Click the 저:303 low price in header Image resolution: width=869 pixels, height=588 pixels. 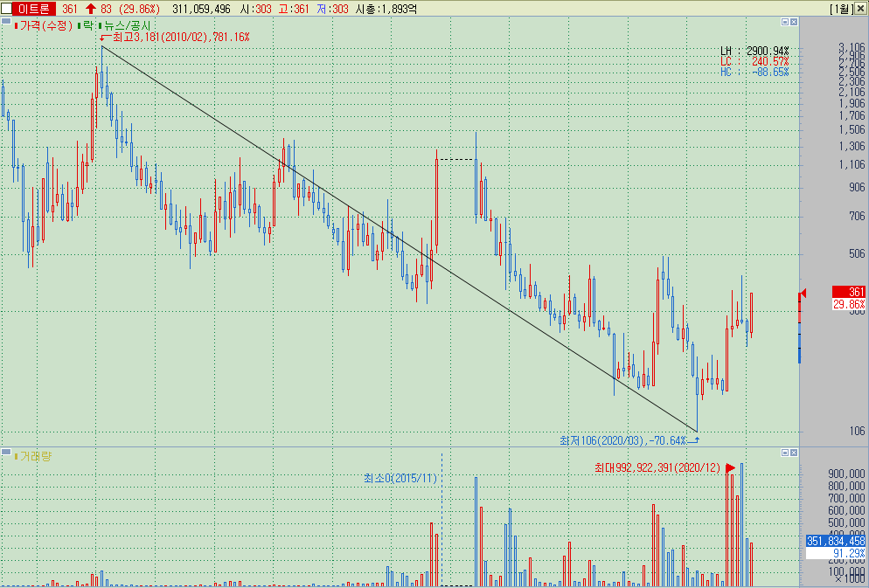pos(331,9)
